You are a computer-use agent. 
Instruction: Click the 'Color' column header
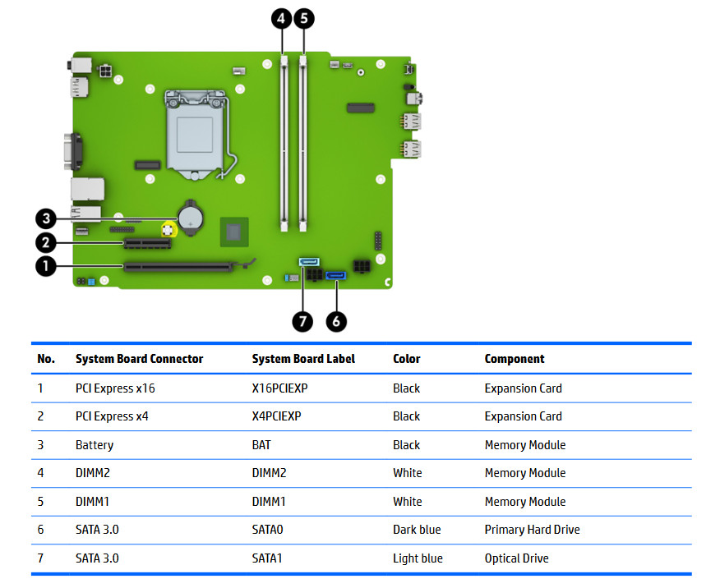coord(406,359)
